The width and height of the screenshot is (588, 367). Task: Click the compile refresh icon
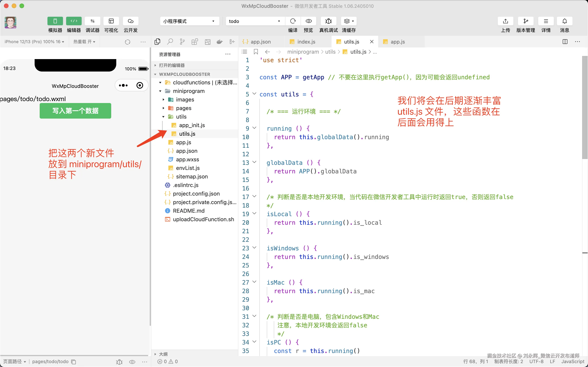pos(293,21)
